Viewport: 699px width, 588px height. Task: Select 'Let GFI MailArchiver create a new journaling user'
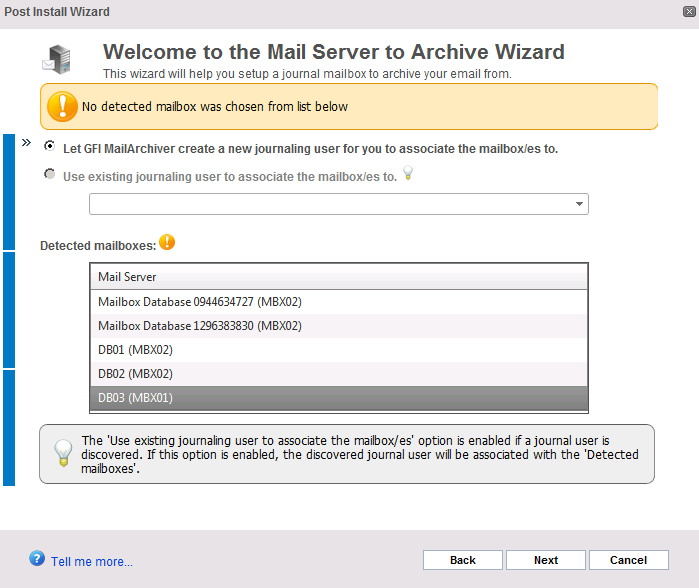[49, 146]
